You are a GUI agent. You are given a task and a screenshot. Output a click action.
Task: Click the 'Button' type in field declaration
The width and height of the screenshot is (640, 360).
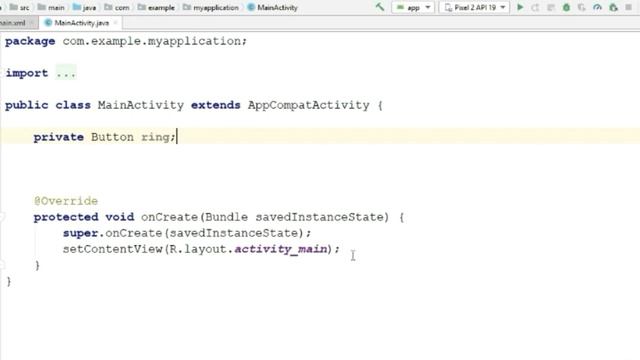point(112,137)
